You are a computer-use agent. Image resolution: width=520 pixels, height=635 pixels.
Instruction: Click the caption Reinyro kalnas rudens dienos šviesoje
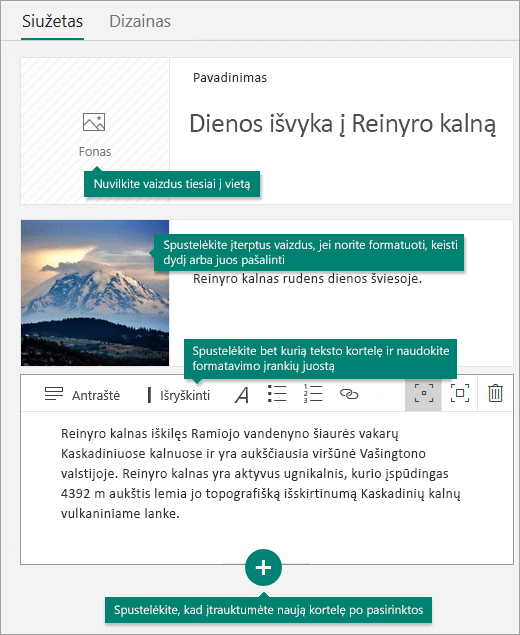tap(307, 279)
